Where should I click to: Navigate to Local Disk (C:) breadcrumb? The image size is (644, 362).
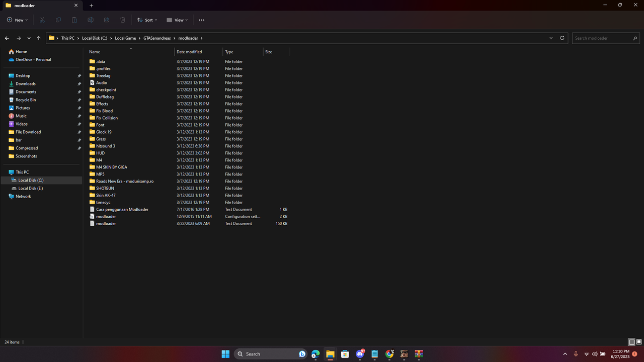(95, 38)
